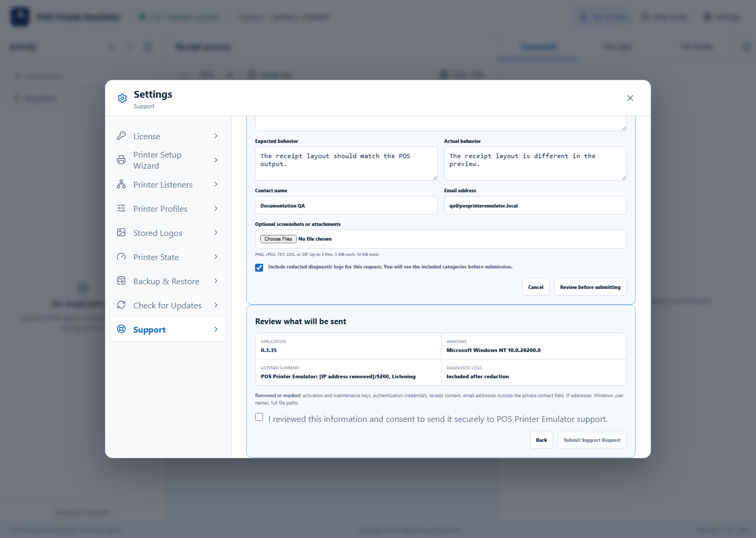Click Submit Support Request button

tap(592, 440)
